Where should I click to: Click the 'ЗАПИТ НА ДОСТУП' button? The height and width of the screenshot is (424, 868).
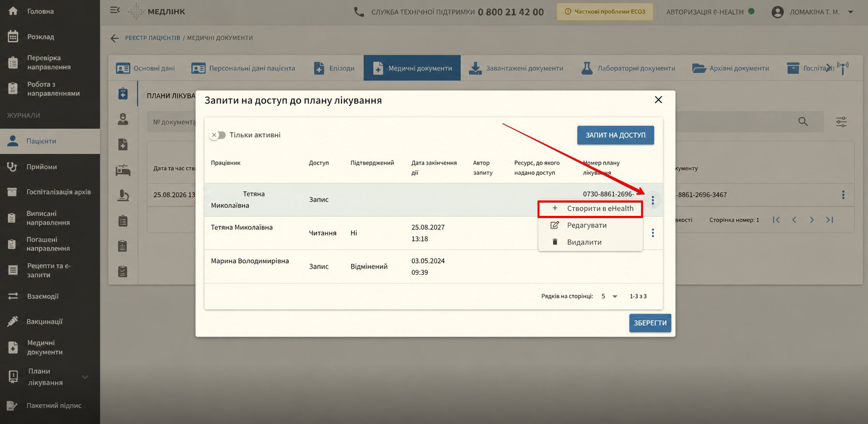point(615,135)
